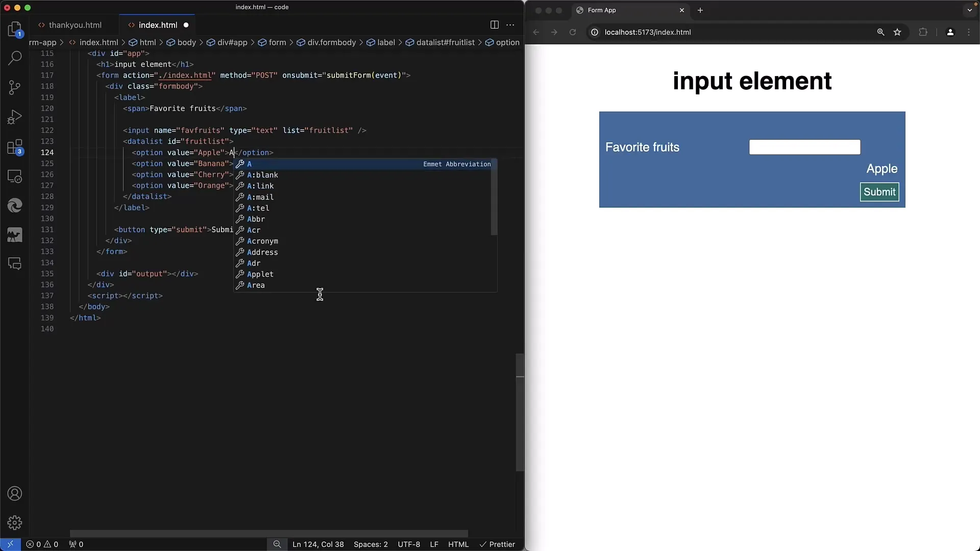Screen dimensions: 980x551
Task: Choose Area suggestion
Action: tap(362, 285)
